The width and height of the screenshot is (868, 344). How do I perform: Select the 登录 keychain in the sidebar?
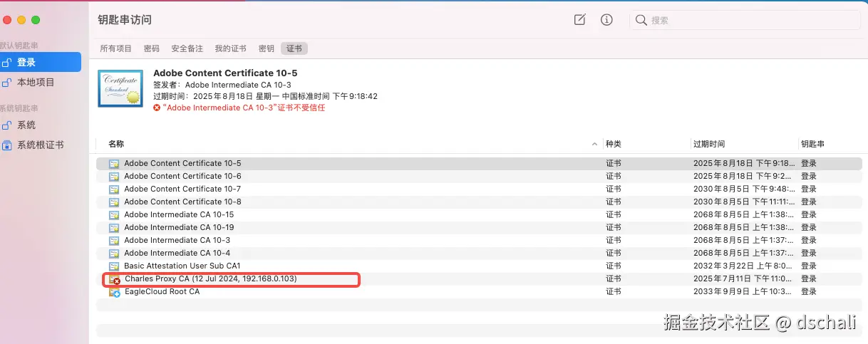tap(40, 63)
